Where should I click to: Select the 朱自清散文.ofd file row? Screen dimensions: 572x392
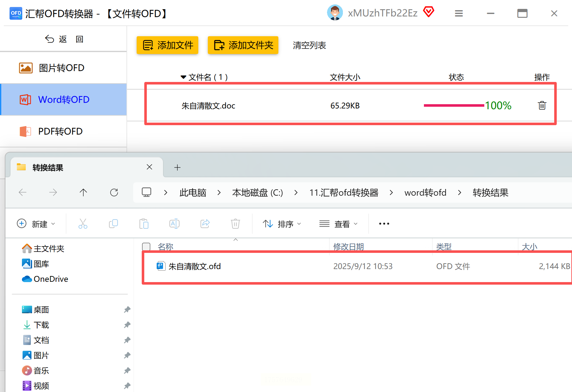[x=357, y=266]
